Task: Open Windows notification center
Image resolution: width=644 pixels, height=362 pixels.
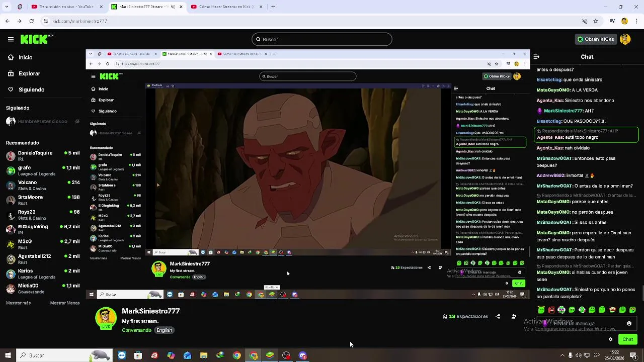Action: [x=633, y=355]
